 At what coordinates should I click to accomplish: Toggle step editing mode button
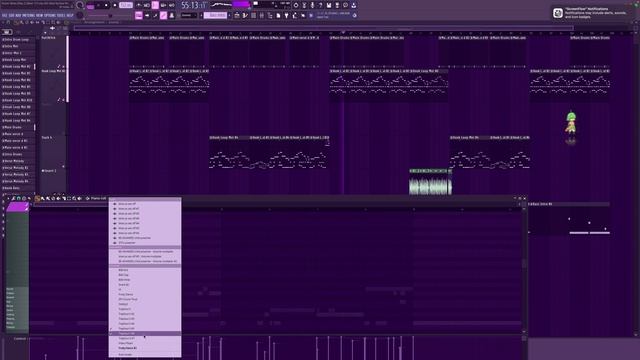click(x=155, y=16)
